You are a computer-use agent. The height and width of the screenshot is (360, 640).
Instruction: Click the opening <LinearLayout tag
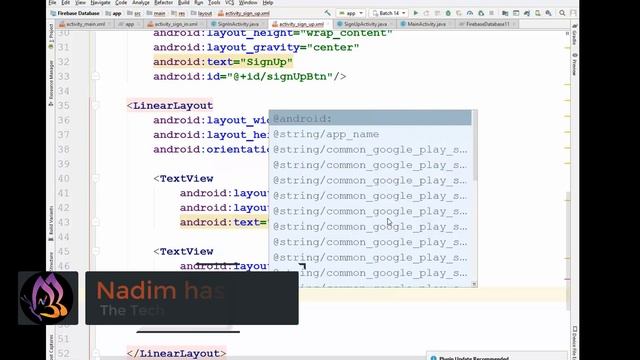click(170, 106)
